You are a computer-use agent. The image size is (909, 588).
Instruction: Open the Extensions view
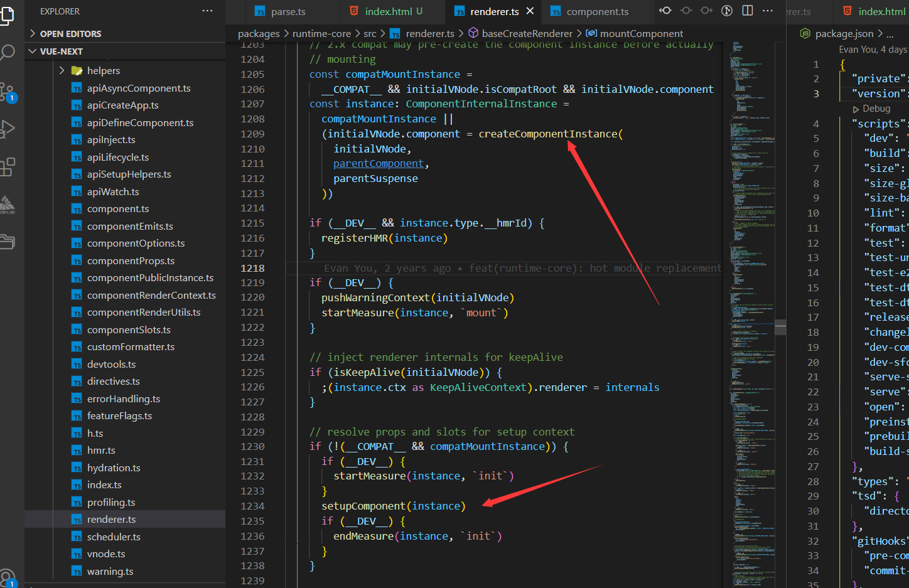point(7,167)
